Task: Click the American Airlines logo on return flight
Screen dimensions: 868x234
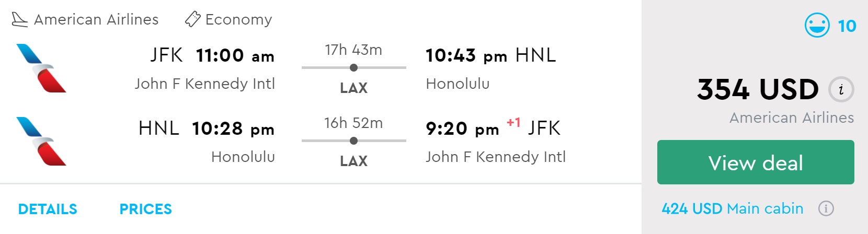Action: 41,141
